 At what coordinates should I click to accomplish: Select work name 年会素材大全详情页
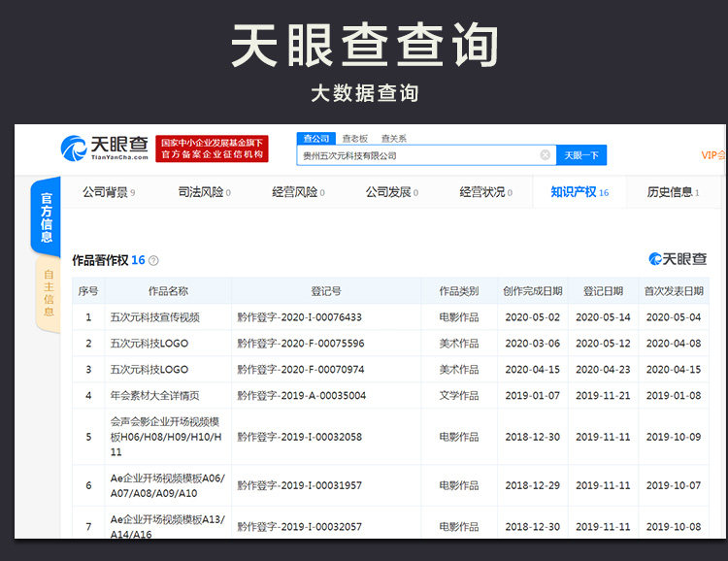point(154,395)
